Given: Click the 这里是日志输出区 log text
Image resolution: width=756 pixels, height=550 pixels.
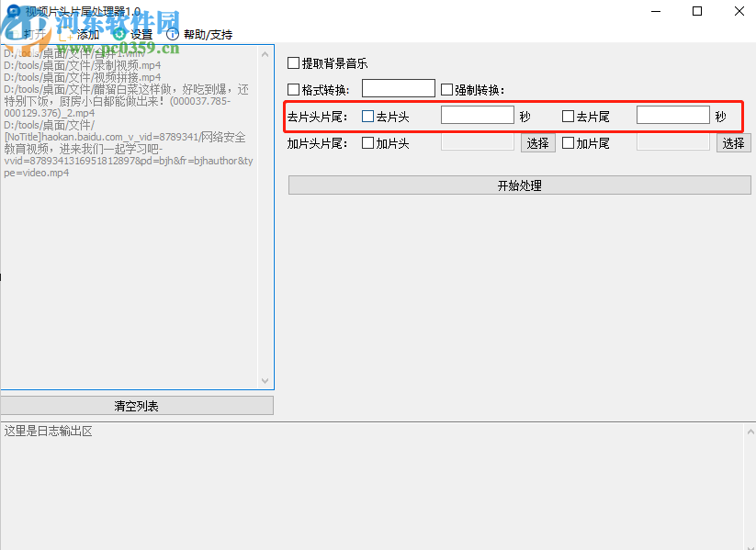Looking at the screenshot, I should click(48, 431).
